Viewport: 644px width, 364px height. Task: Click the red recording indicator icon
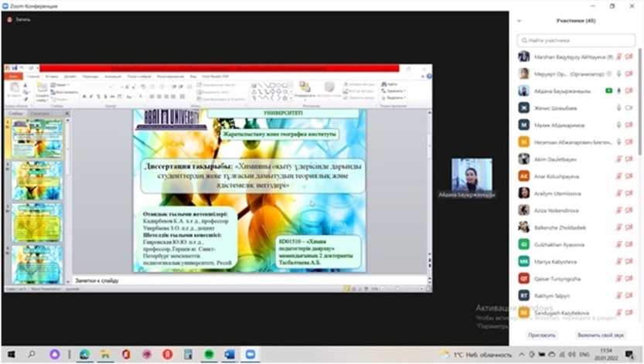[x=9, y=19]
